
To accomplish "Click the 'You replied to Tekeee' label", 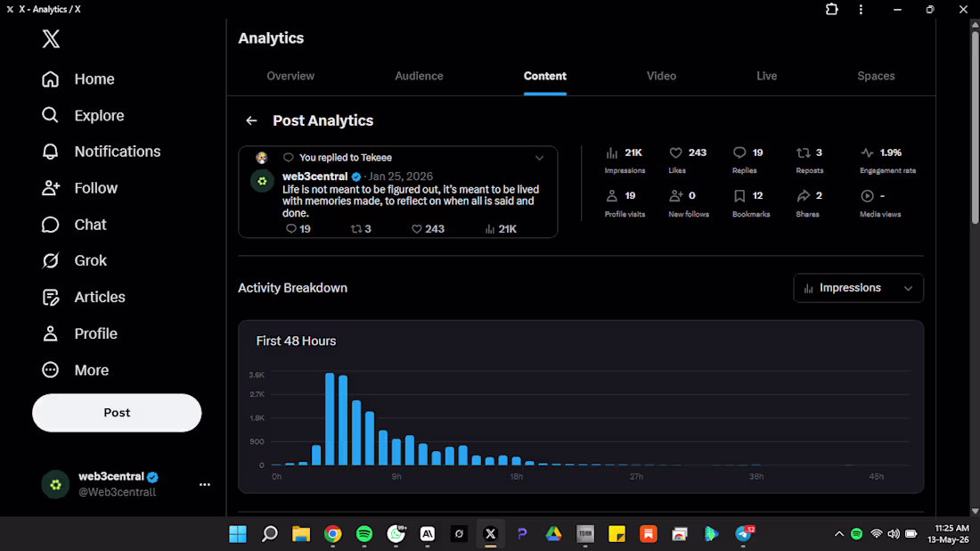I will [x=346, y=158].
